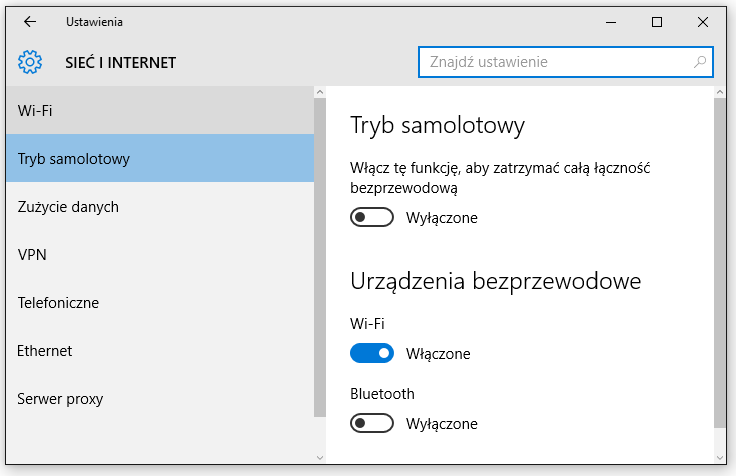The image size is (736, 476).
Task: Maximize the Ustawienia window
Action: pyautogui.click(x=657, y=22)
